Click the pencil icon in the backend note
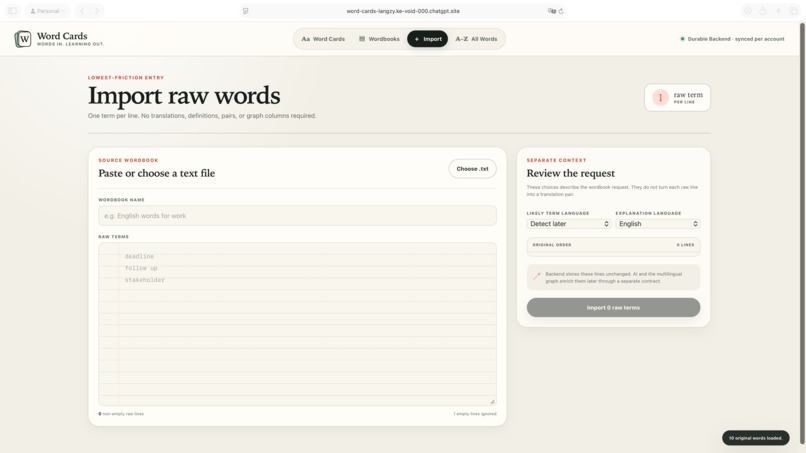The width and height of the screenshot is (806, 453). click(x=537, y=276)
